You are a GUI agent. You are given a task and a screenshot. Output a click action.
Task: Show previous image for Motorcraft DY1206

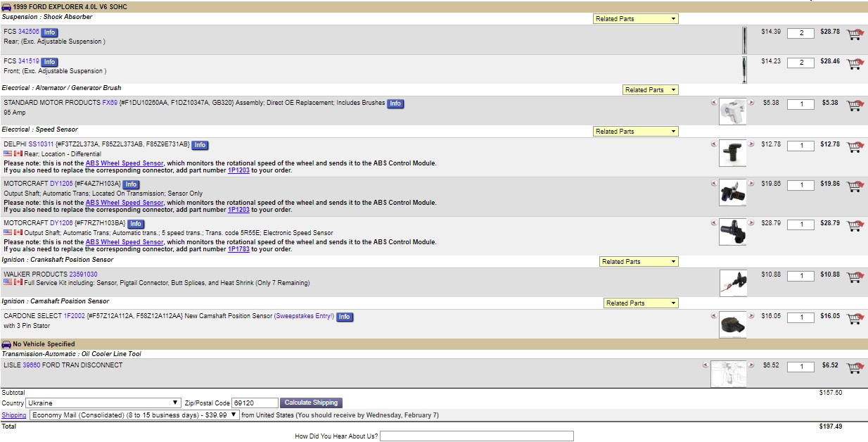tap(715, 222)
